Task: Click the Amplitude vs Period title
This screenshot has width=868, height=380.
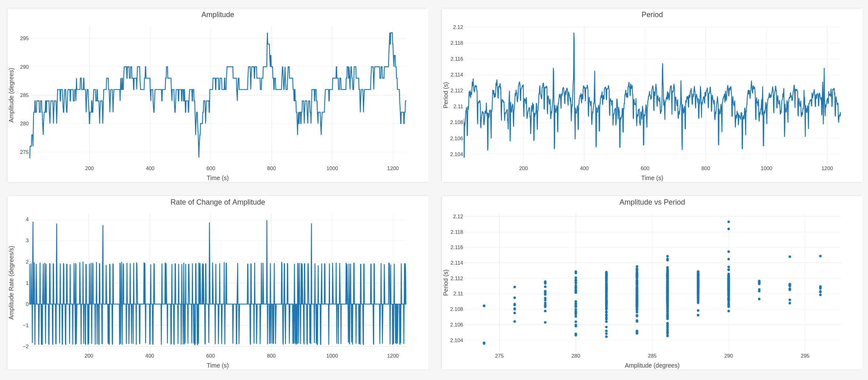Action: click(x=652, y=202)
